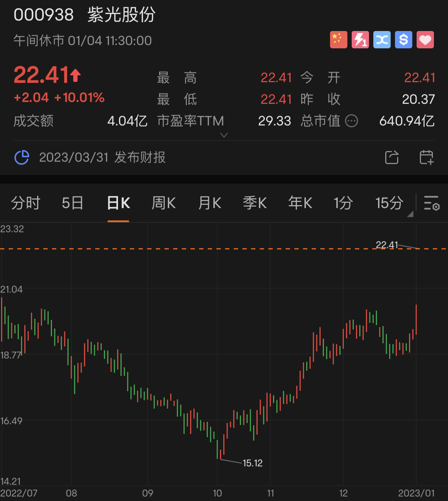Select the 15分 chart tab

(389, 203)
